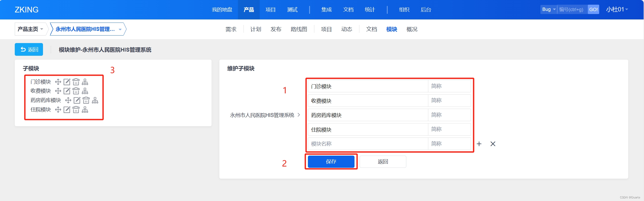Open 组织 in top navigation

pos(404,10)
